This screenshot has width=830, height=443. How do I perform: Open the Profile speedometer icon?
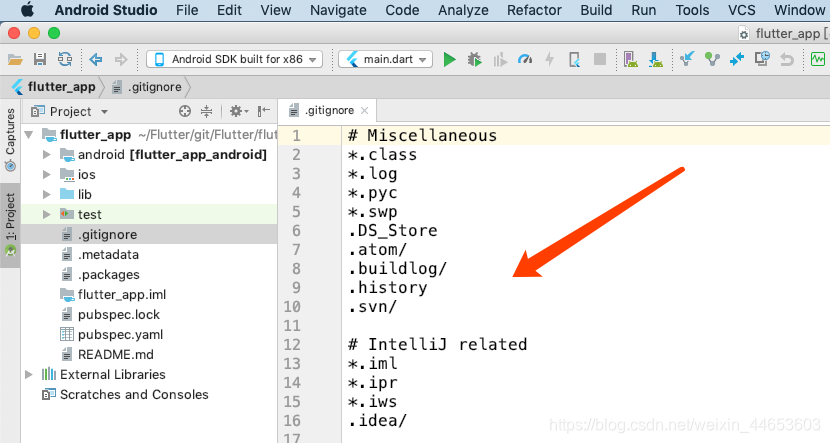525,59
